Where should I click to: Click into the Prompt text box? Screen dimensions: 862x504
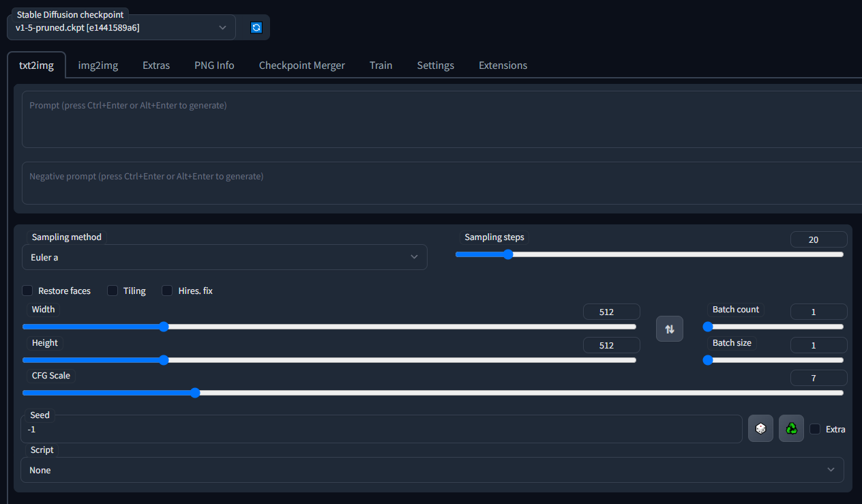click(442, 119)
